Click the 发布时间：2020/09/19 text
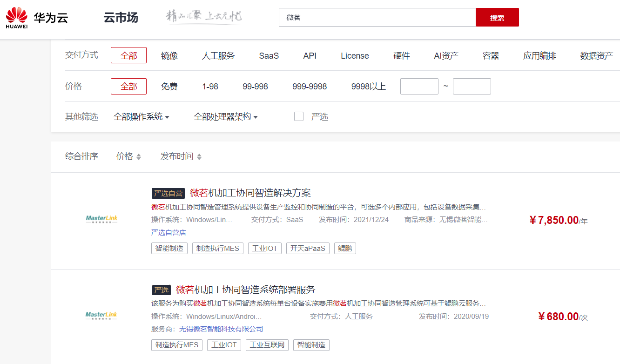This screenshot has width=620, height=364. 454,316
